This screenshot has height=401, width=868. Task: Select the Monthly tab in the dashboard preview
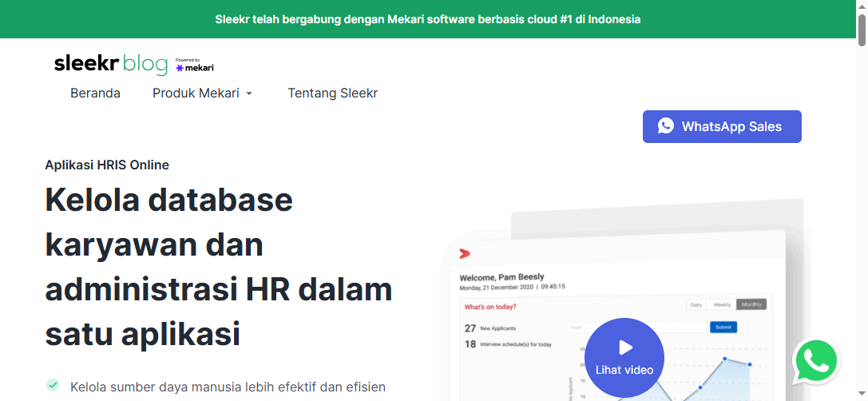tap(751, 304)
